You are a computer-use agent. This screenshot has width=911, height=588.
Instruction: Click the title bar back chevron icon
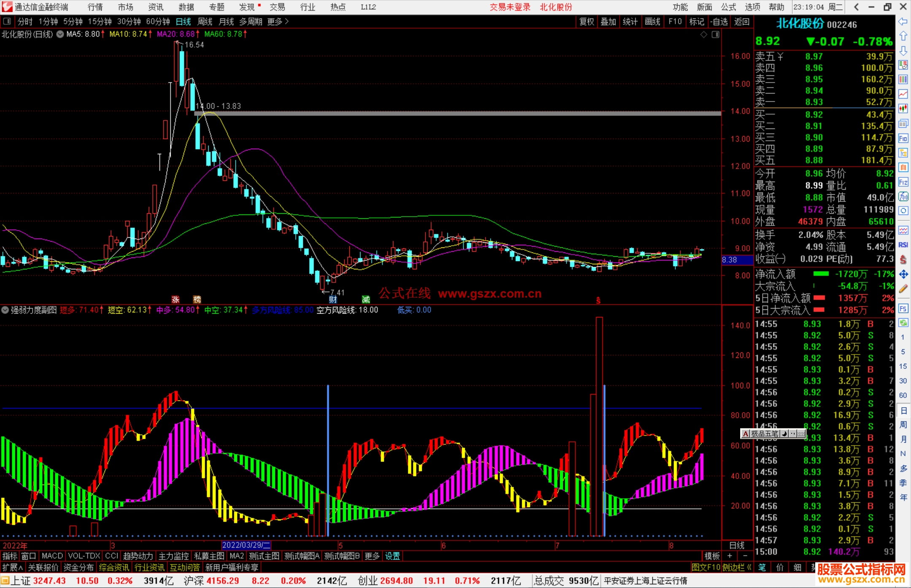click(x=856, y=7)
